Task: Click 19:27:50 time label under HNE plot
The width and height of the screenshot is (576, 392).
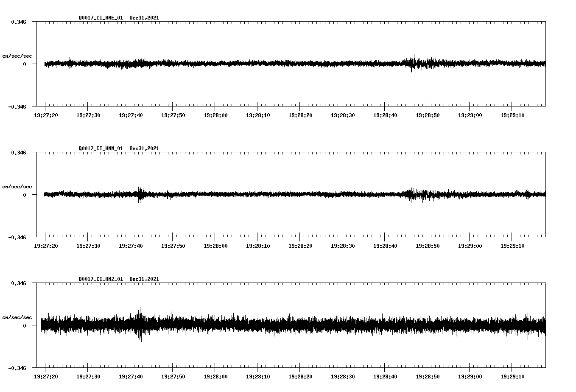Action: [x=173, y=115]
